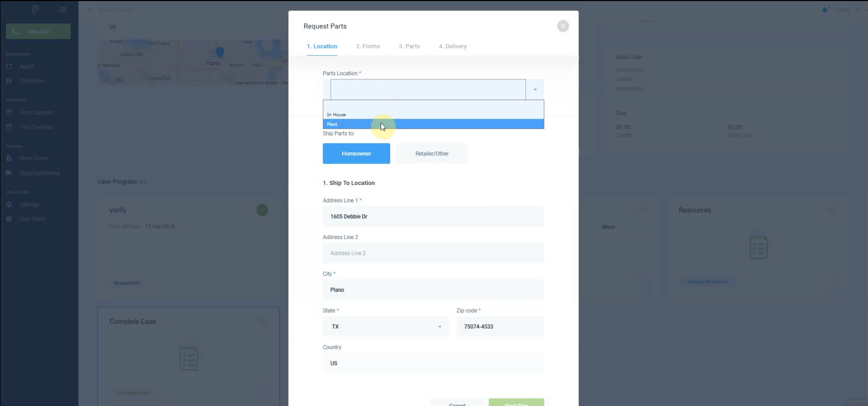Collapse the Resources card
Image resolution: width=868 pixels, height=406 pixels.
[x=831, y=210]
